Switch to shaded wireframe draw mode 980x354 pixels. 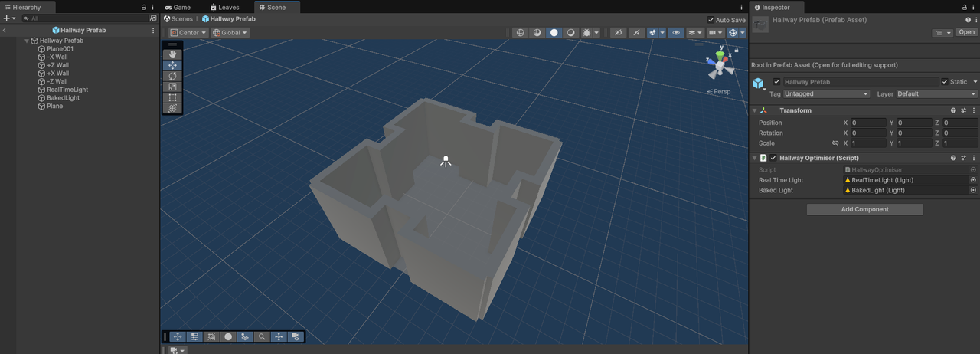pos(537,33)
